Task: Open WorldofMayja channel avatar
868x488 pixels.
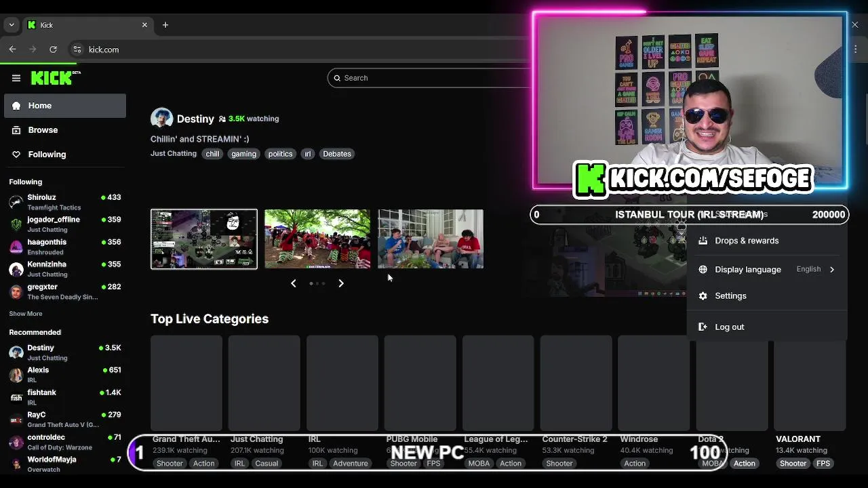Action: point(16,464)
